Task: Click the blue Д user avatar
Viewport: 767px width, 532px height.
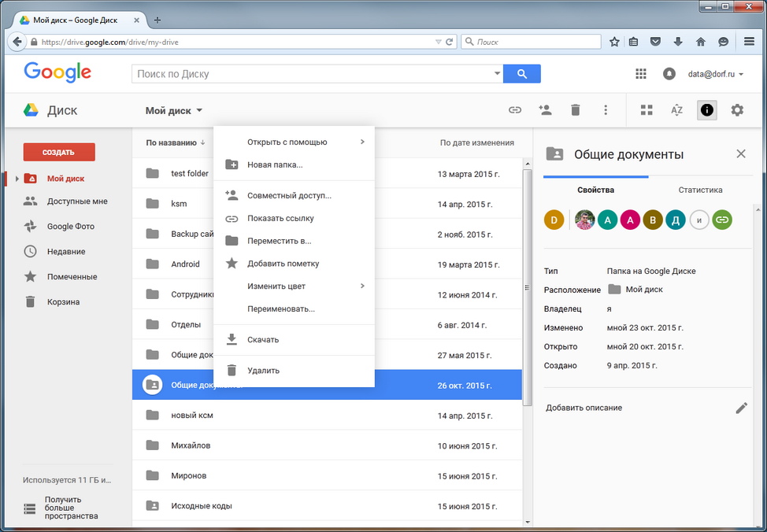Action: click(676, 220)
